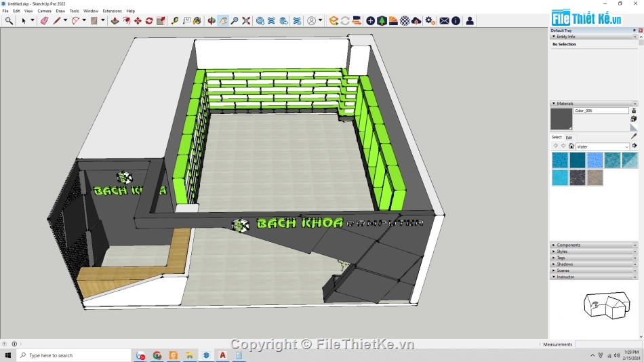This screenshot has width=644, height=362.
Task: Choose the pink Eraser tool
Action: coord(44,20)
